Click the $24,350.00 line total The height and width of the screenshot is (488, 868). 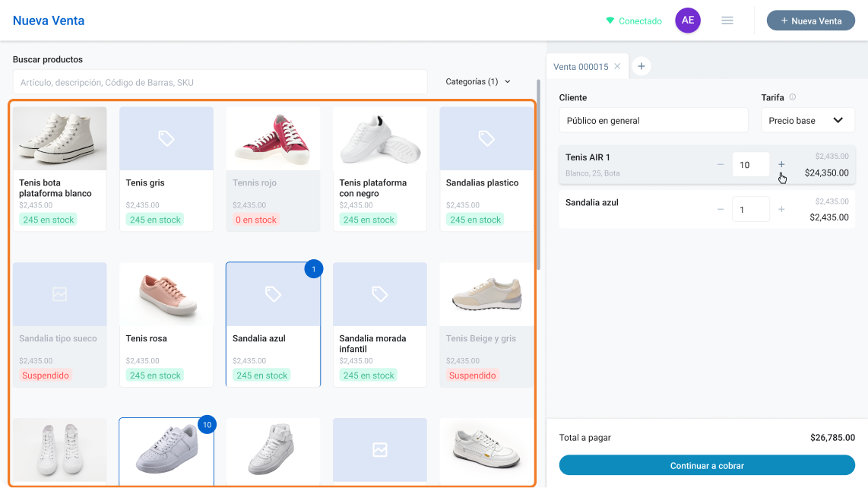coord(826,173)
